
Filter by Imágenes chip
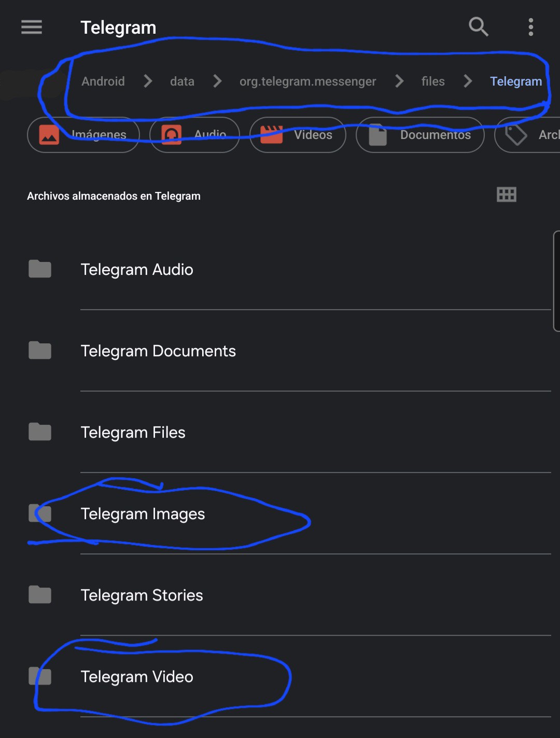[x=83, y=135]
